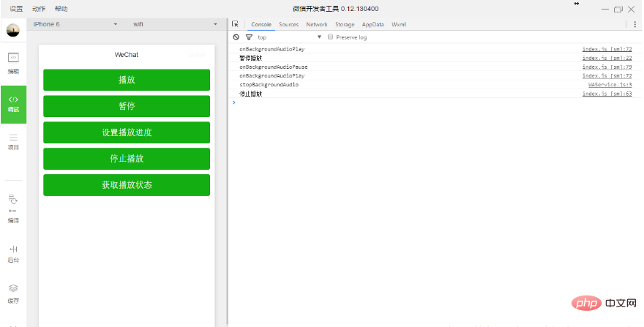Open the 项目 (project) sidebar icon
This screenshot has width=644, height=327.
pyautogui.click(x=14, y=142)
